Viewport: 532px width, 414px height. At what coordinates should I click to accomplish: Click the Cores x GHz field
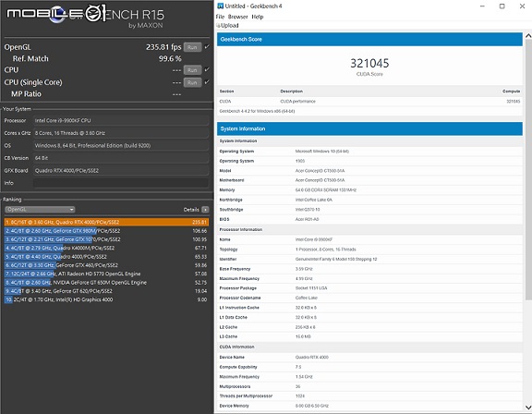coord(121,133)
